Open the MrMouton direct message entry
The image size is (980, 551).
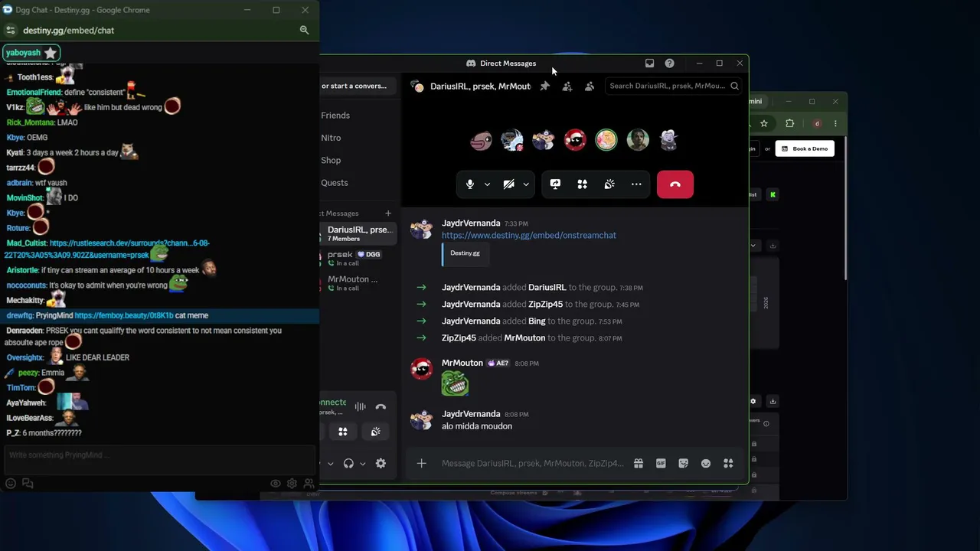[358, 283]
